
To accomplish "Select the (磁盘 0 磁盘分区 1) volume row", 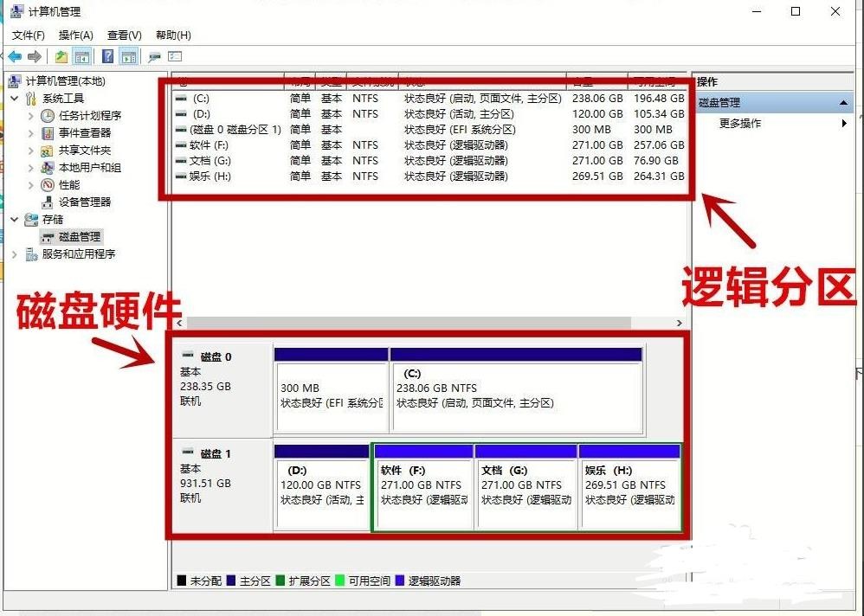I will [429, 130].
